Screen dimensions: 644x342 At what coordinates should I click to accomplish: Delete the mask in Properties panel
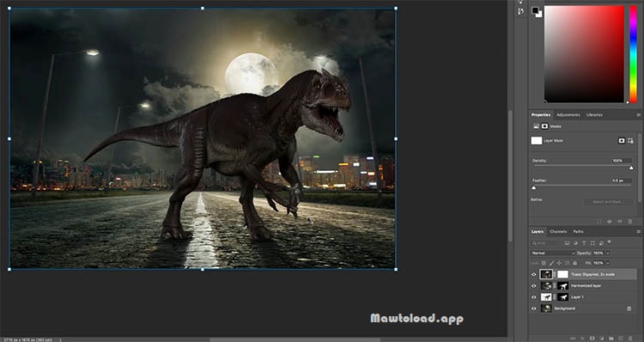[x=630, y=222]
